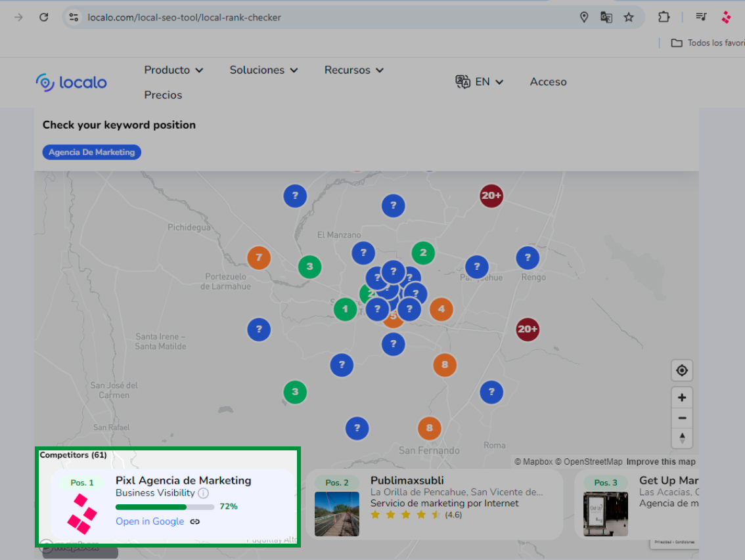Follow the Open in Google link
Viewport: 745px width, 560px height.
coord(150,521)
